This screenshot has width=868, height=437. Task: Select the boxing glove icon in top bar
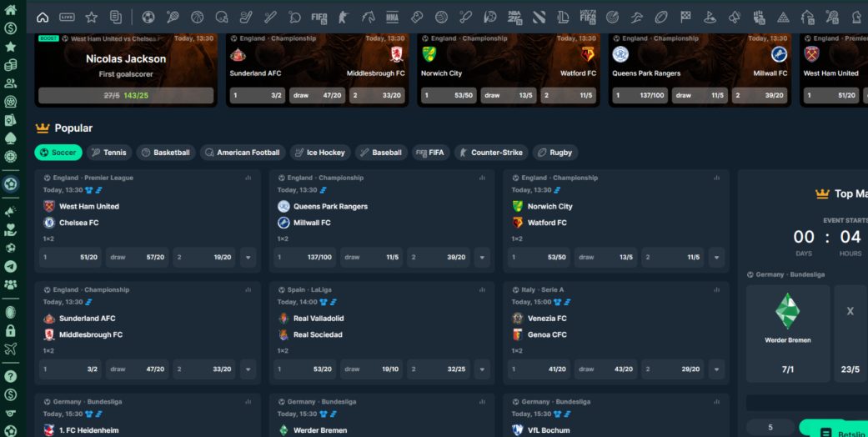coord(417,18)
